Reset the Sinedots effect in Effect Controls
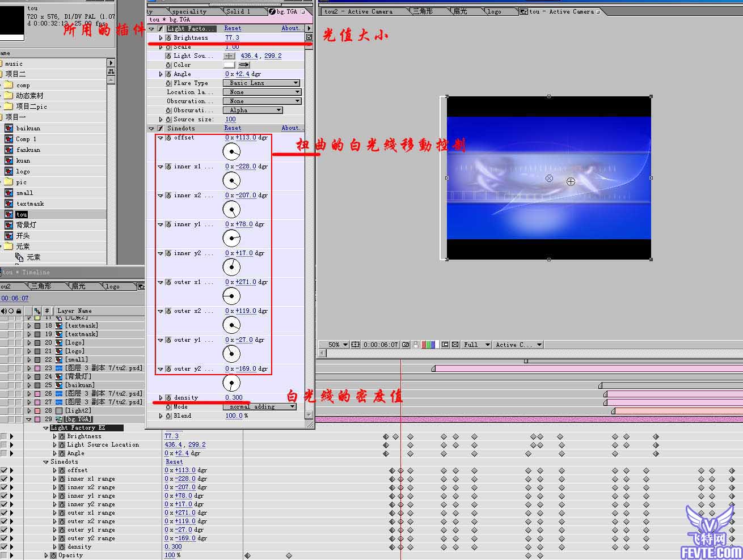 coord(233,129)
